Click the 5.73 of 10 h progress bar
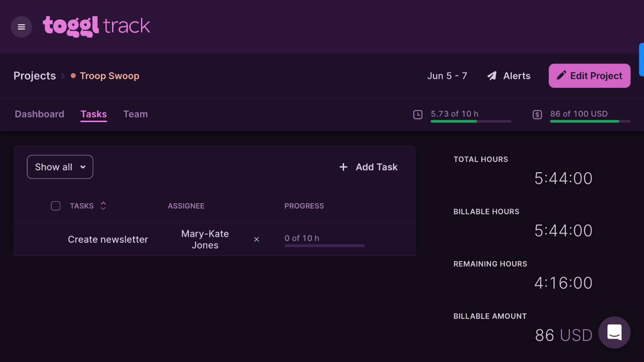Screen dimensions: 644x362 click(x=470, y=121)
